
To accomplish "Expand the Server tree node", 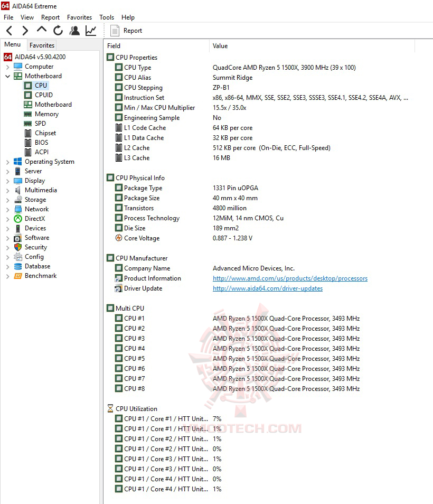I will click(x=8, y=172).
